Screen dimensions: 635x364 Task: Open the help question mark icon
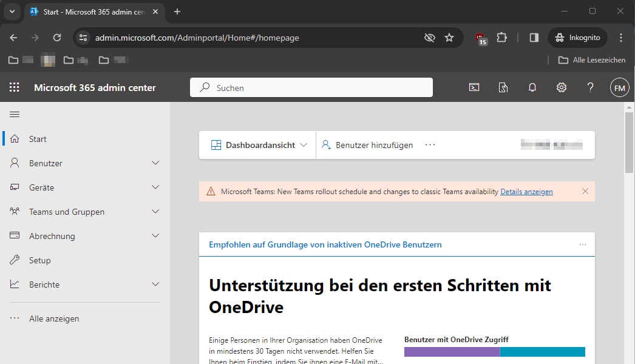click(591, 87)
